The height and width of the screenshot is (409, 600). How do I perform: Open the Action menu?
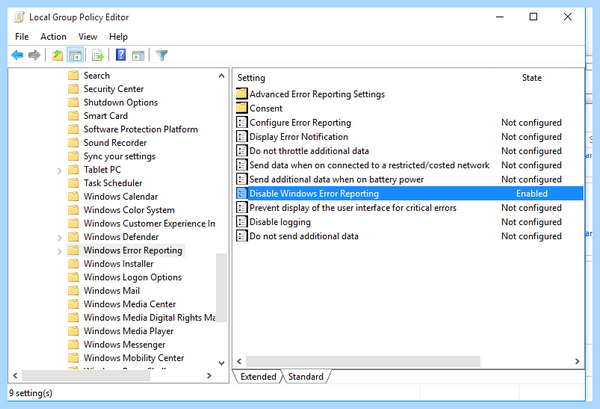pyautogui.click(x=53, y=37)
